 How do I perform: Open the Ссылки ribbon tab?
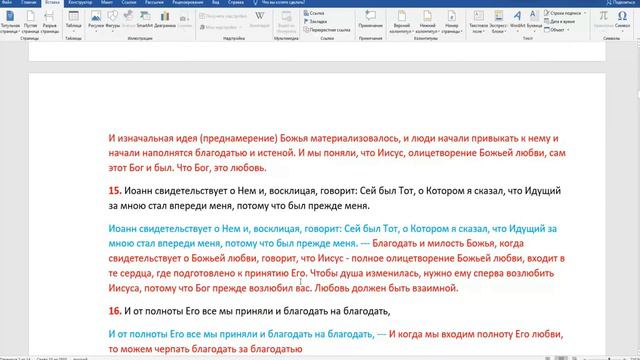(129, 2)
